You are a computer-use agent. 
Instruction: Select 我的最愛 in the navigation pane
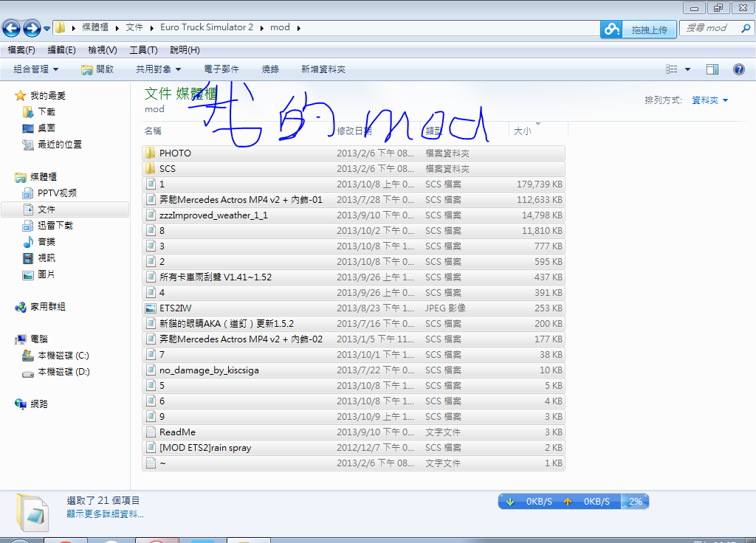(48, 95)
